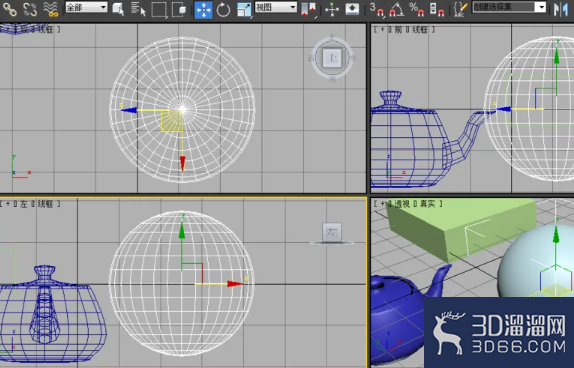Activate the Select Object arrow tool
This screenshot has height=368, width=574.
pyautogui.click(x=118, y=9)
